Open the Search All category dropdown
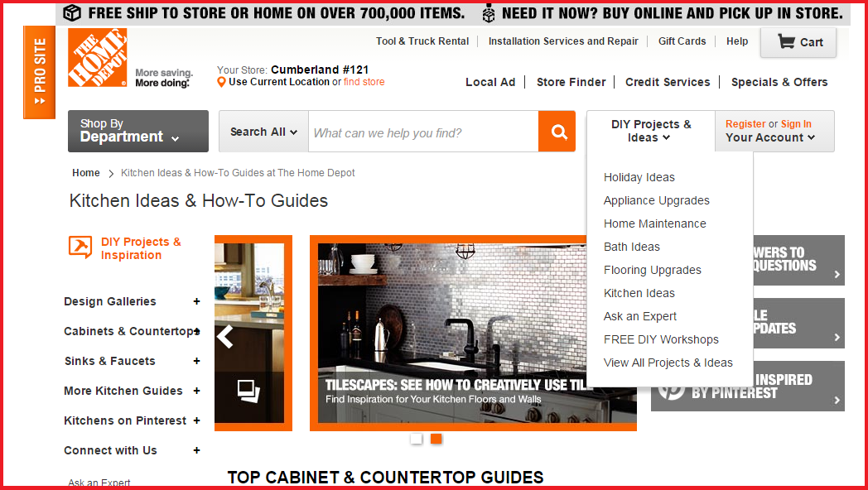This screenshot has width=868, height=490. (x=263, y=132)
